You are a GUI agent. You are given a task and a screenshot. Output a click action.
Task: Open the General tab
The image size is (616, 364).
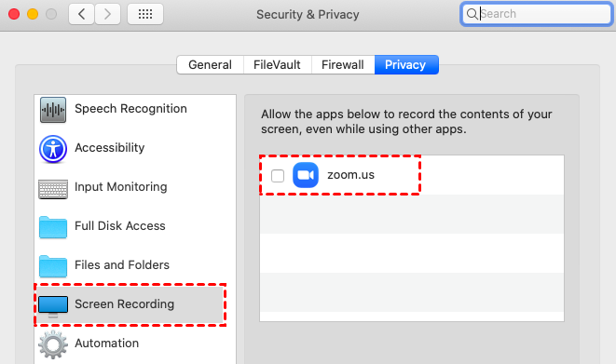pos(211,65)
